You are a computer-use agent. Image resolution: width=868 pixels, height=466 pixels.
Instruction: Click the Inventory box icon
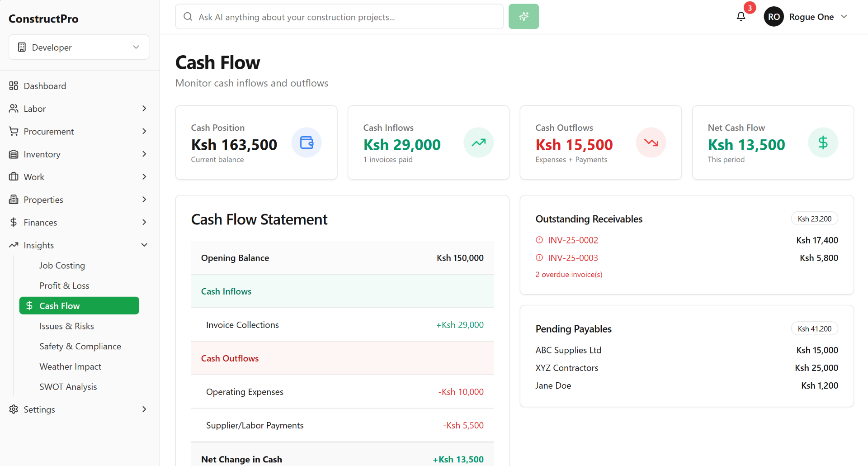tap(14, 154)
